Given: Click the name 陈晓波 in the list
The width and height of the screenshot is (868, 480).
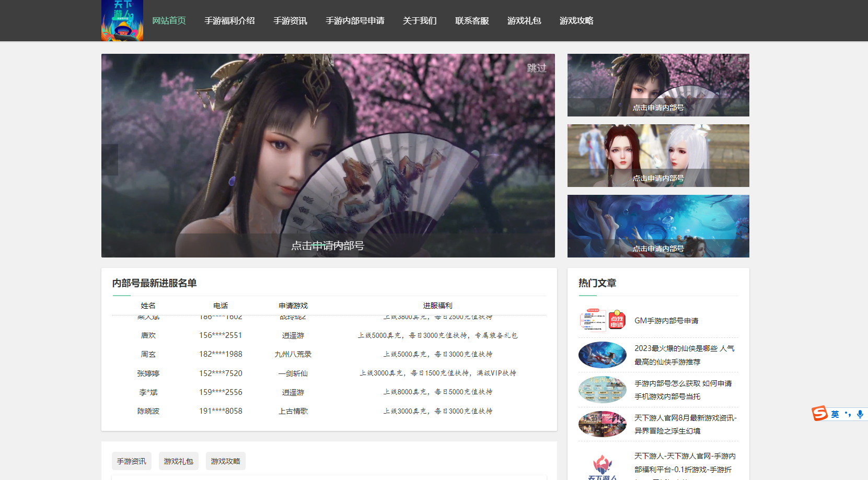Looking at the screenshot, I should click(148, 411).
